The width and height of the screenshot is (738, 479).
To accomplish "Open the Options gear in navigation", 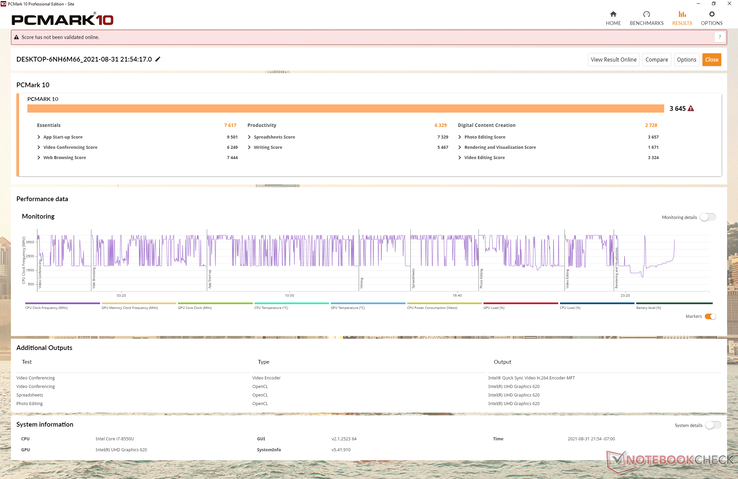I will [711, 18].
